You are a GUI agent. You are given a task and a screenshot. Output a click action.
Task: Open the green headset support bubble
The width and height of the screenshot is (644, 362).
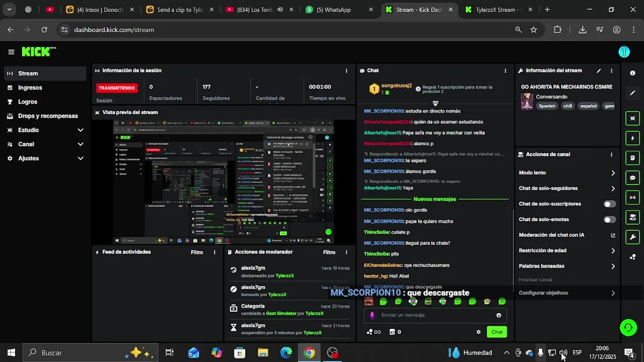click(628, 328)
